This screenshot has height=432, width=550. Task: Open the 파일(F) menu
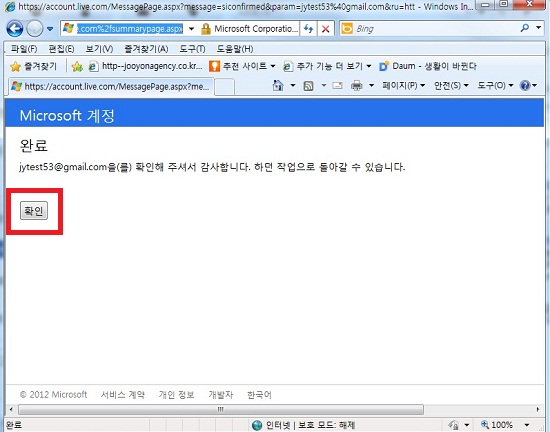point(24,49)
